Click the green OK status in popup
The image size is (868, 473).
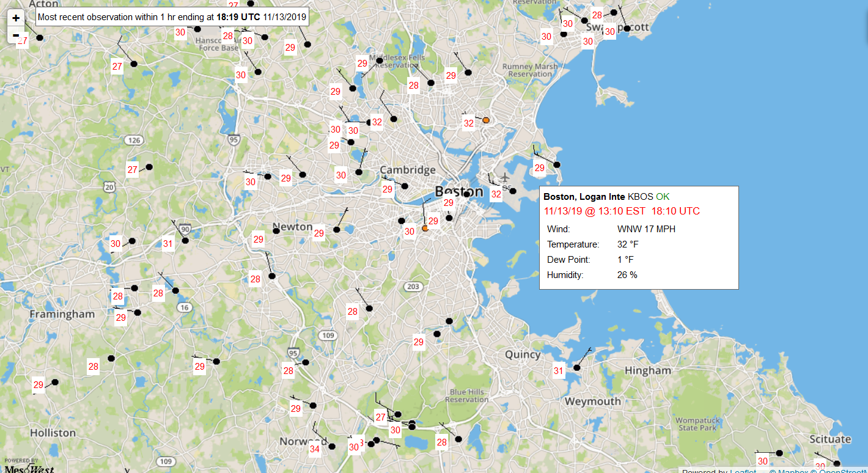(x=663, y=197)
